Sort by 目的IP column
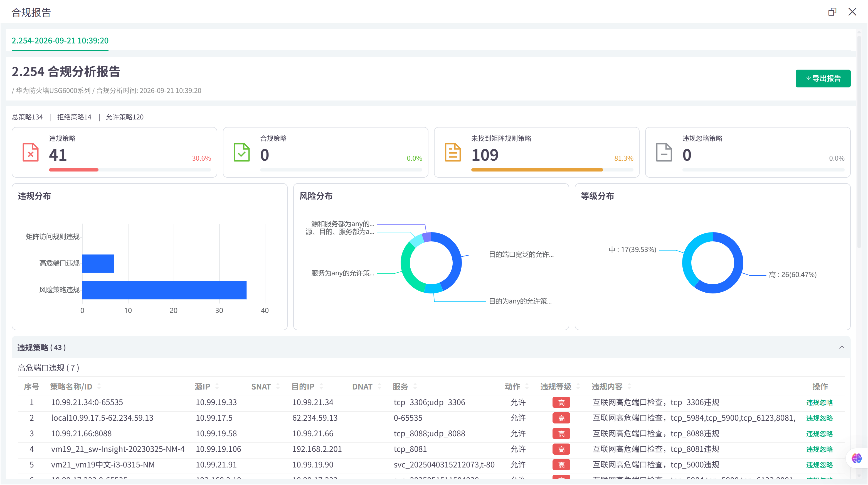Image resolution: width=868 pixels, height=485 pixels. (x=321, y=386)
